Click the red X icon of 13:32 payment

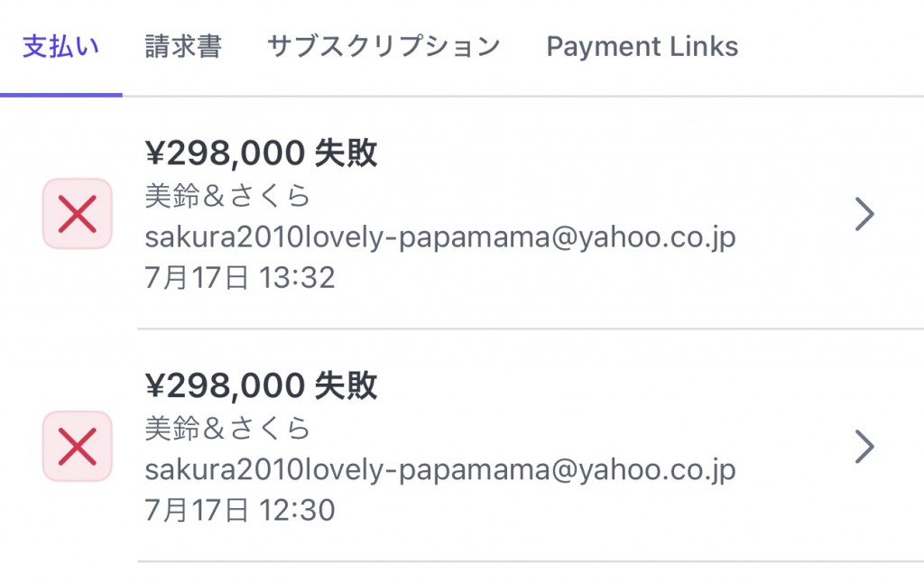[x=78, y=213]
